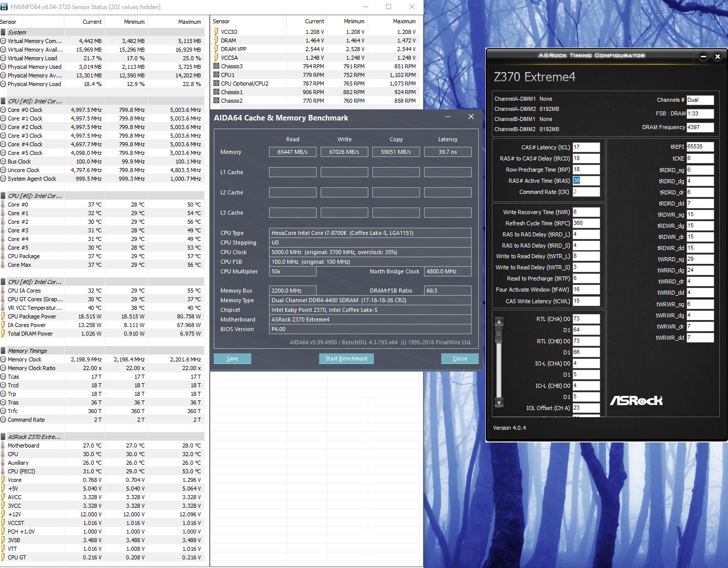Click the scroll down arrow in ASRock configurator

(499, 403)
